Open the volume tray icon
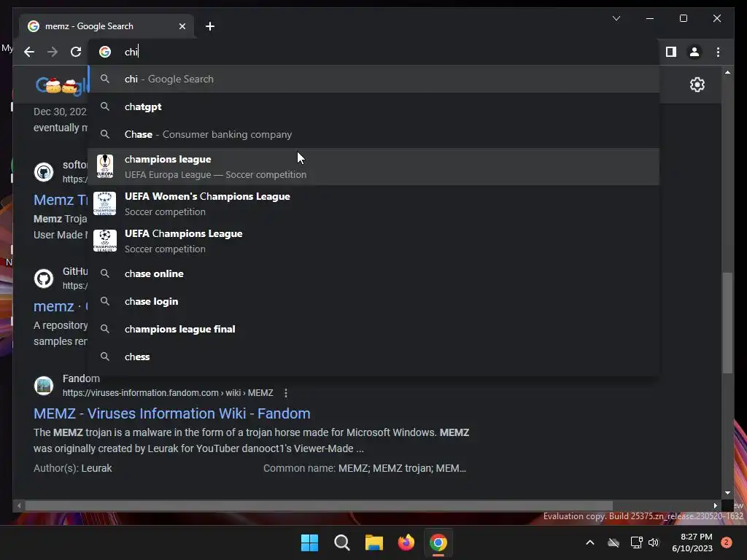Viewport: 747px width, 560px height. 654,542
